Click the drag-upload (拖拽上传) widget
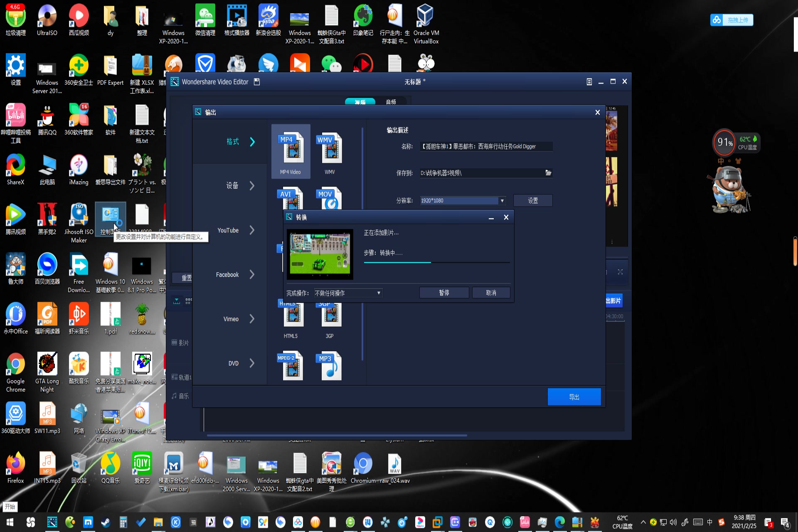The width and height of the screenshot is (798, 532). [731, 20]
